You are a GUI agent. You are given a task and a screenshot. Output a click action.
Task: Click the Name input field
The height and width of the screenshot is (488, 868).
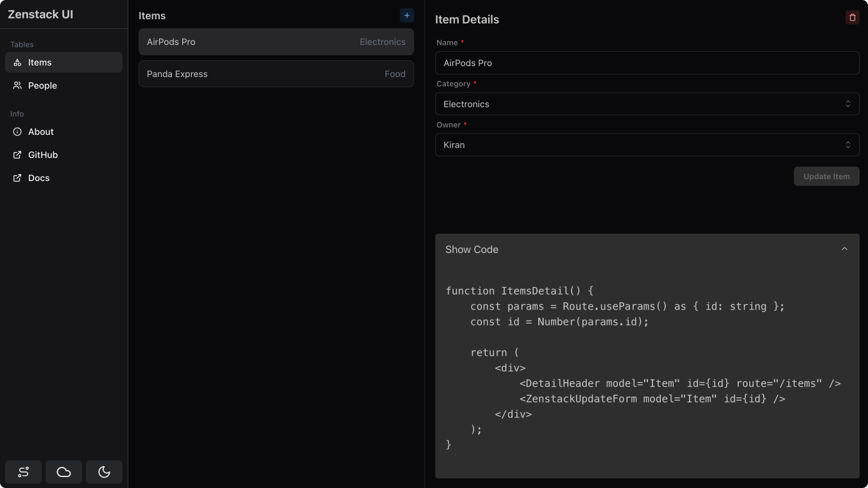tap(647, 63)
